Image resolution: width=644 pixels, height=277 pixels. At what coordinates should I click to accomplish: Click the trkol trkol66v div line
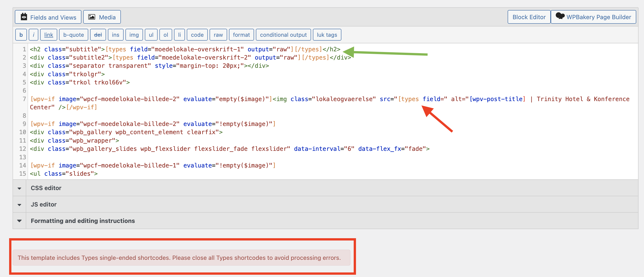[x=80, y=83]
